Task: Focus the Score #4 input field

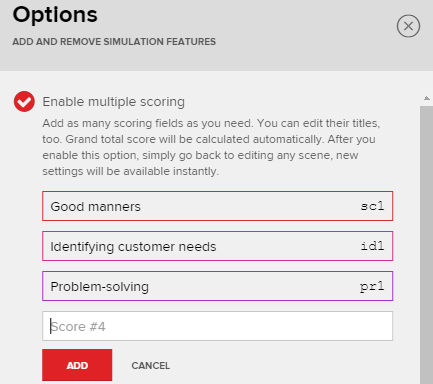Action: [217, 326]
